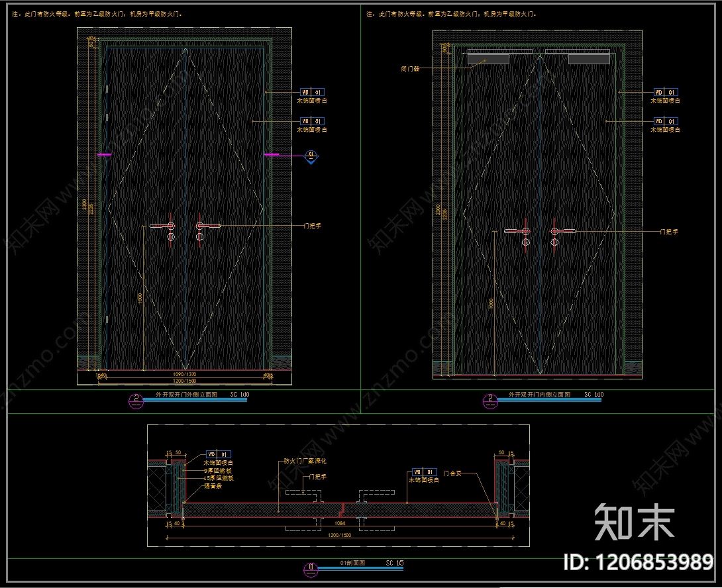This screenshot has width=722, height=588.
Task: Click the 1084 dimension in the section
Action: 340,523
